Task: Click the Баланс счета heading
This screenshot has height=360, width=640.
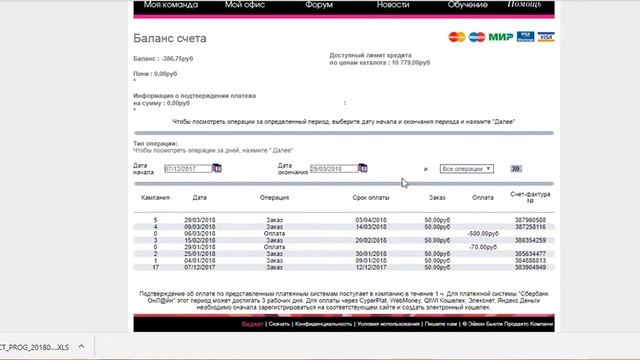Action: 170,38
